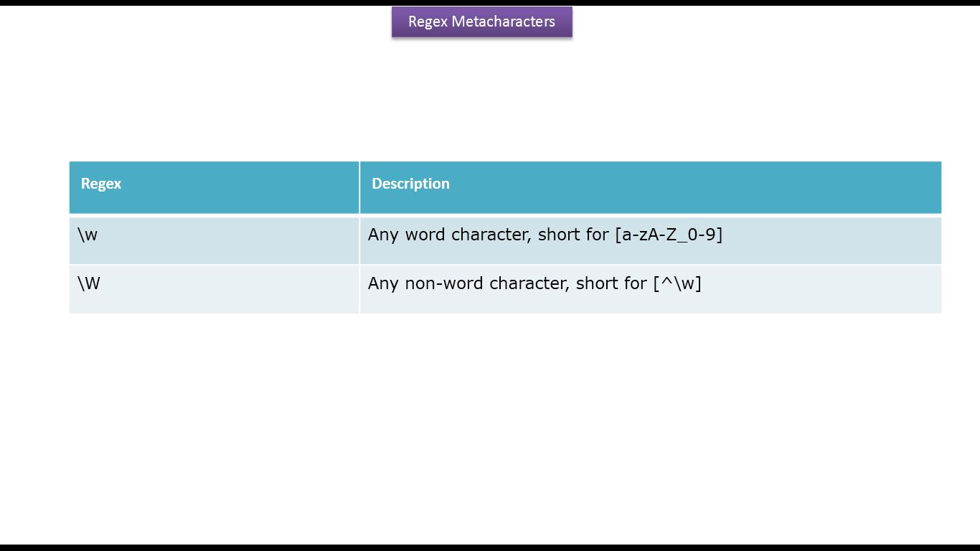Click the word 'Regex' in the purple title
Viewport: 980px width, 551px height.
[428, 22]
